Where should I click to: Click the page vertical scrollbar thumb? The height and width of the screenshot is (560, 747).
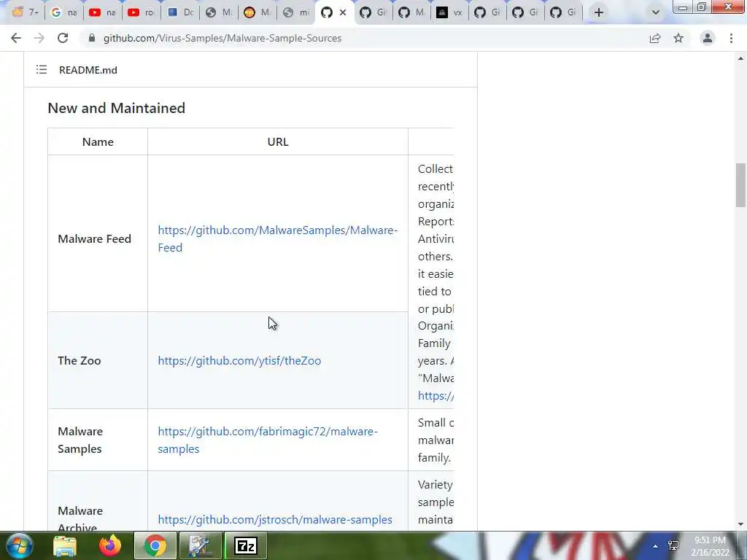coord(740,185)
